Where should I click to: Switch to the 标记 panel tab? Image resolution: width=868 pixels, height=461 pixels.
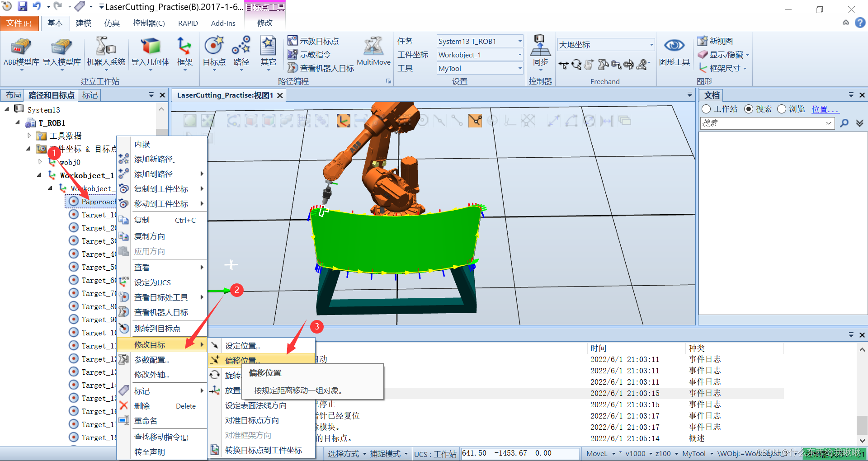pos(90,95)
